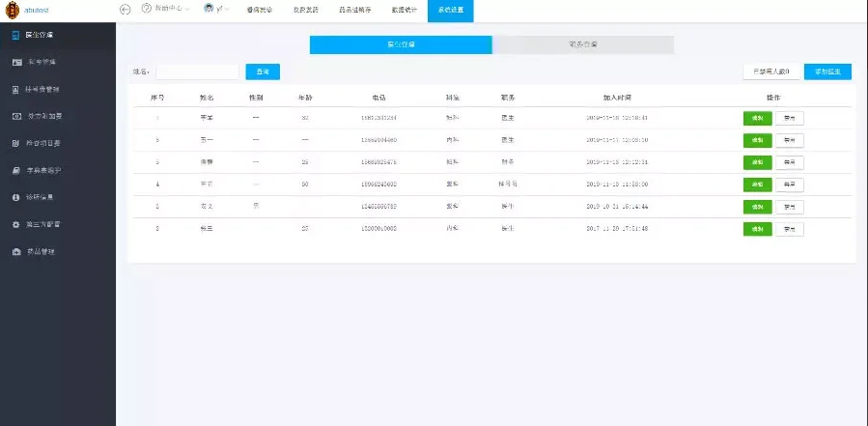Click the blue 查询 search button
Viewport: 868px width, 426px height.
[x=263, y=71]
